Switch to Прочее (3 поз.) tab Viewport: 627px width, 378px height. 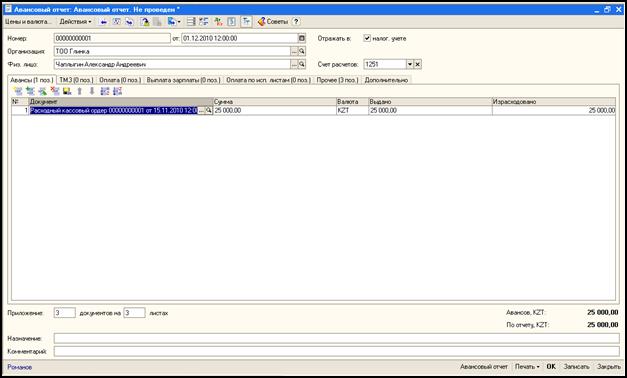(x=337, y=80)
